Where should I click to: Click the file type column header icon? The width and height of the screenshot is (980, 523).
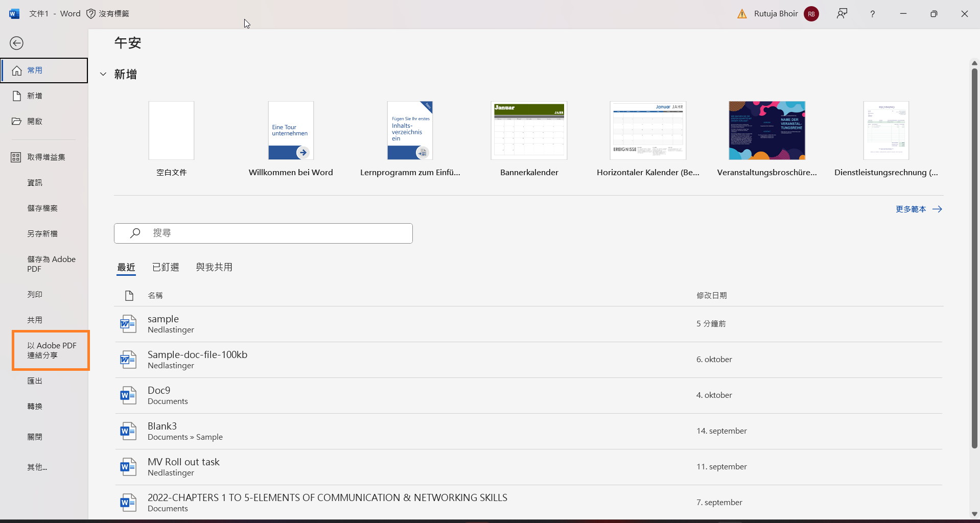[129, 296]
